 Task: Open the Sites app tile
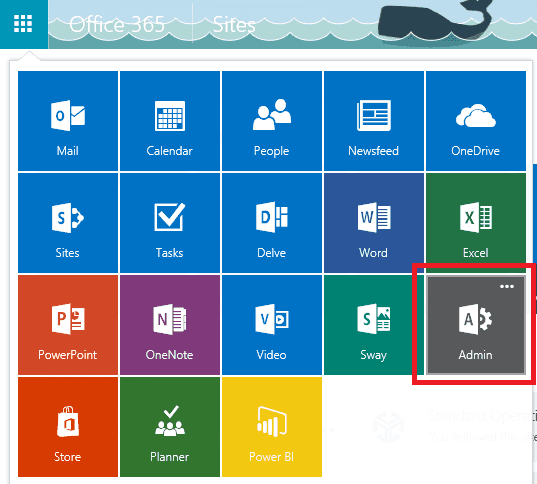pyautogui.click(x=68, y=223)
